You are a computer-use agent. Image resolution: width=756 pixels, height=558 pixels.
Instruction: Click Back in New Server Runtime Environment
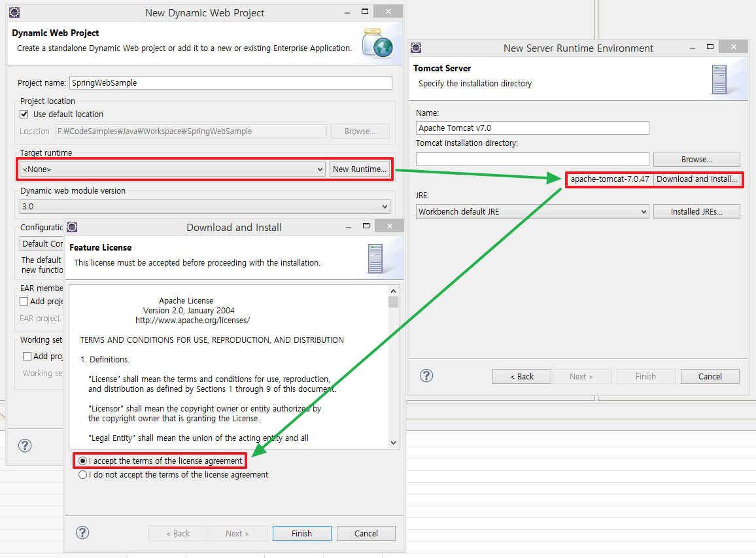coord(522,376)
